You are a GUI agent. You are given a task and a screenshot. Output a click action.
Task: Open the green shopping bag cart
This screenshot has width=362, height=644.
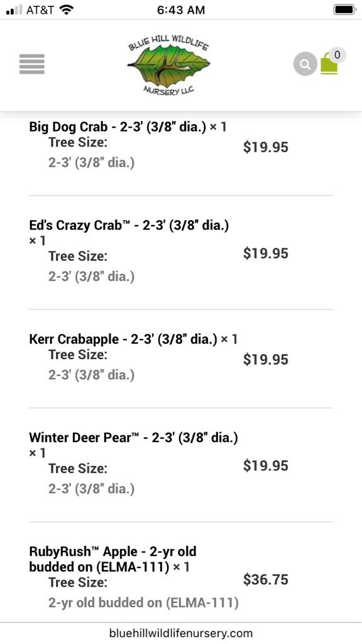coord(329,64)
